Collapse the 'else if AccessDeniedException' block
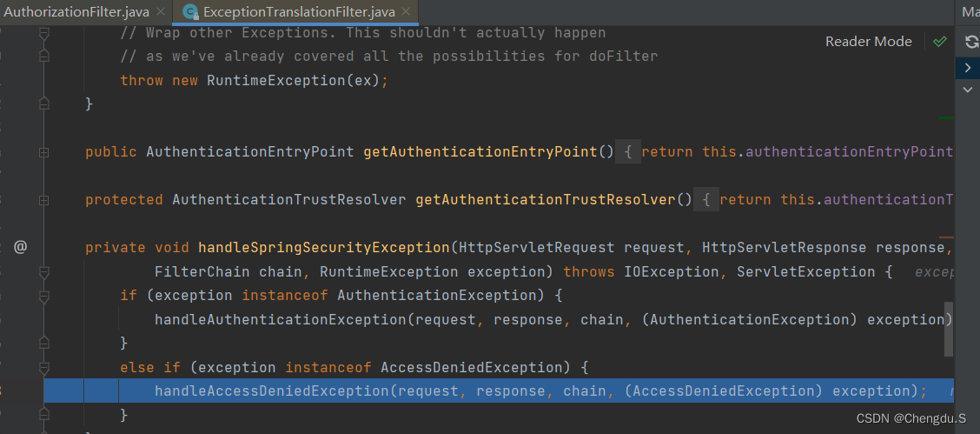 coord(43,368)
